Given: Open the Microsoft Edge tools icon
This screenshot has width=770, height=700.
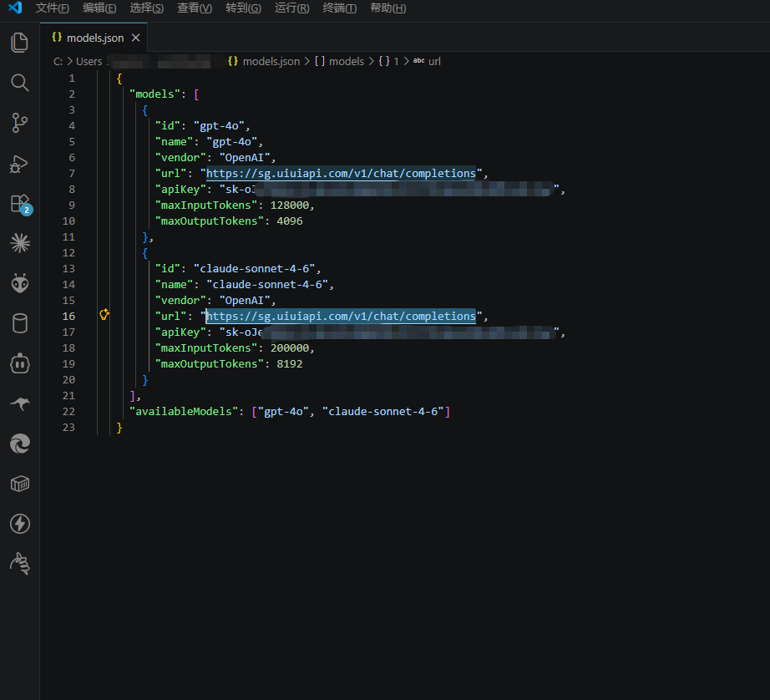Looking at the screenshot, I should (19, 444).
